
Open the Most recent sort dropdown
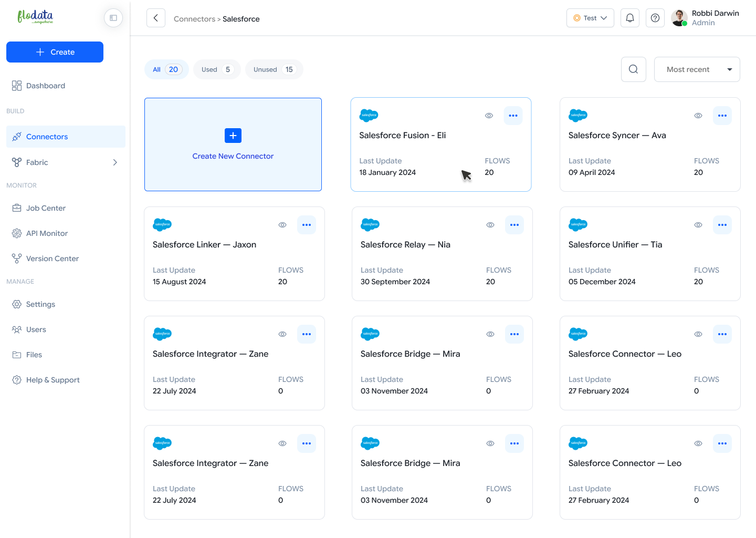[697, 69]
